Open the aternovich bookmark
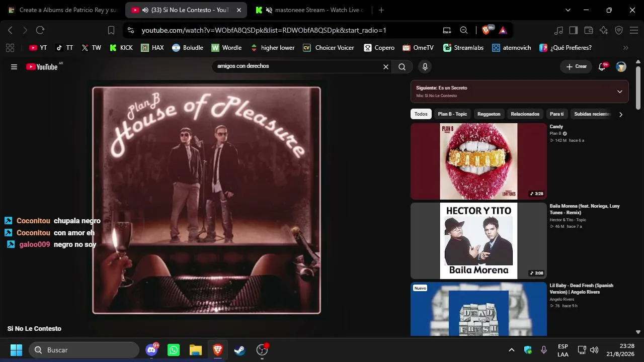644x362 pixels. point(512,48)
